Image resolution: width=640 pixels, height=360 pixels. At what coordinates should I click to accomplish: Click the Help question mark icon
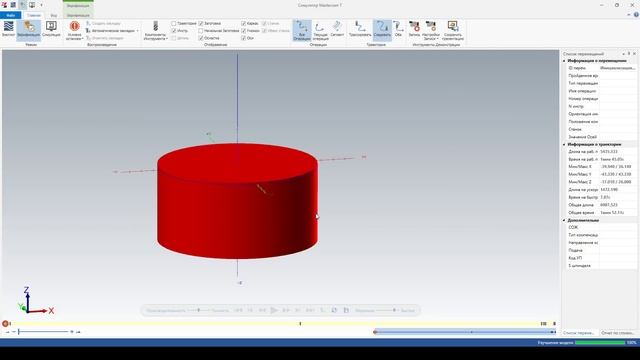(636, 15)
